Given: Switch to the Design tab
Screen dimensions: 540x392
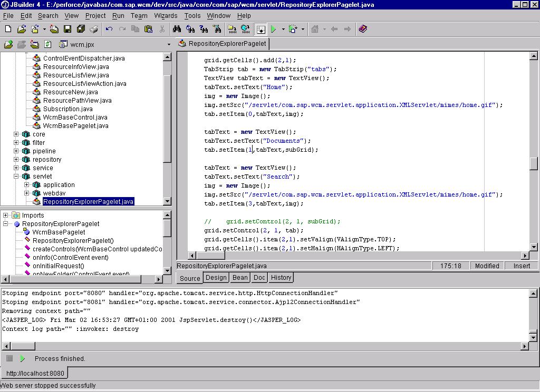Looking at the screenshot, I should (216, 278).
